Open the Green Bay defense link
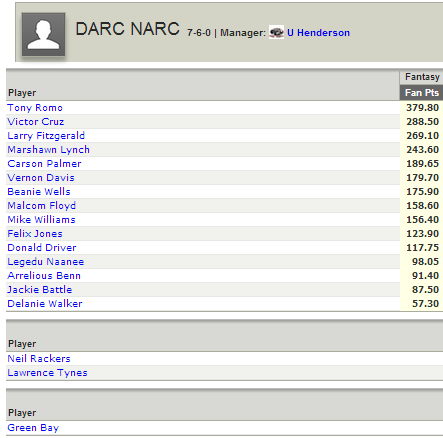 33,428
